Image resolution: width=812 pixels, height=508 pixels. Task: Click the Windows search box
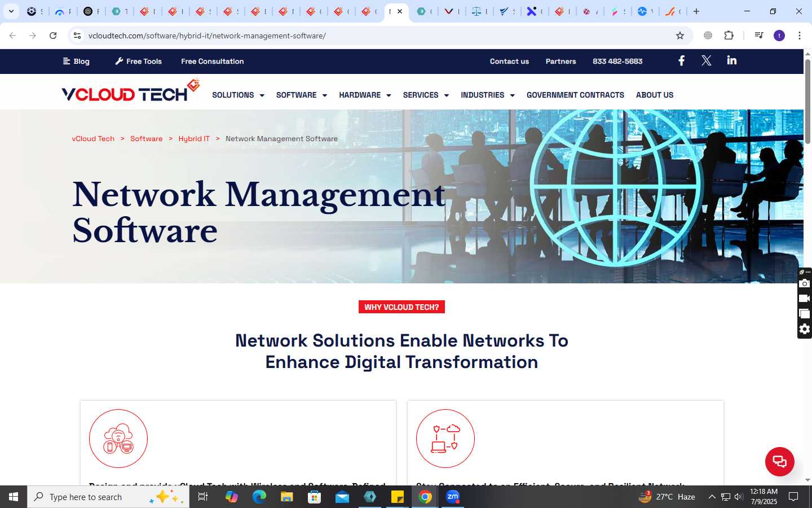coord(108,497)
